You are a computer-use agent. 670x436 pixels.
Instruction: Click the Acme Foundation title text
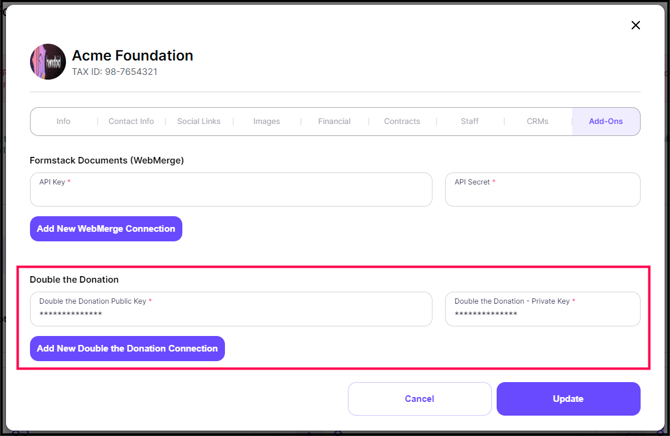point(133,56)
